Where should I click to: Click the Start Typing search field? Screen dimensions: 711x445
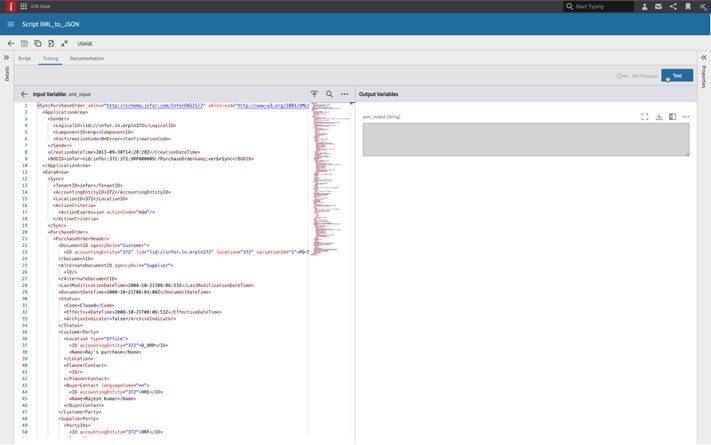click(602, 7)
